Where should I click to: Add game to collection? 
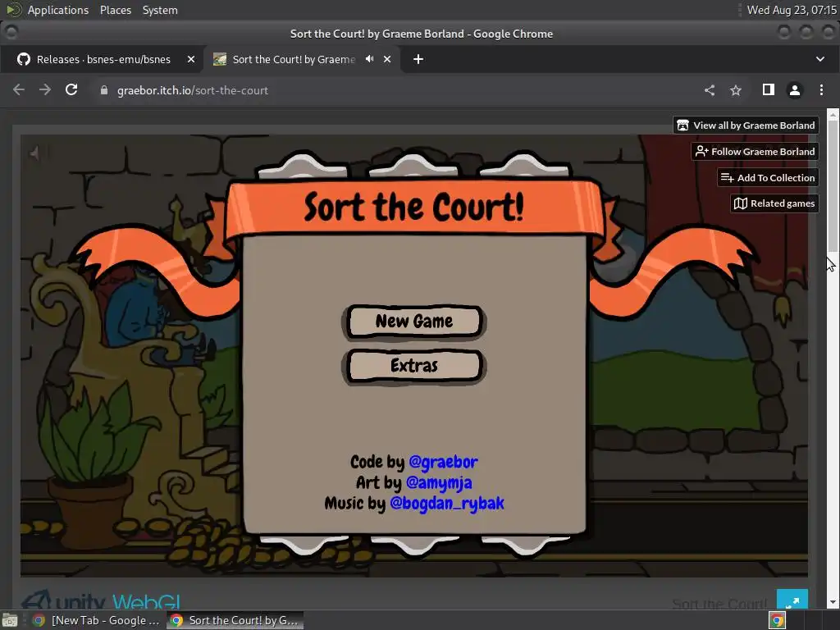(768, 178)
